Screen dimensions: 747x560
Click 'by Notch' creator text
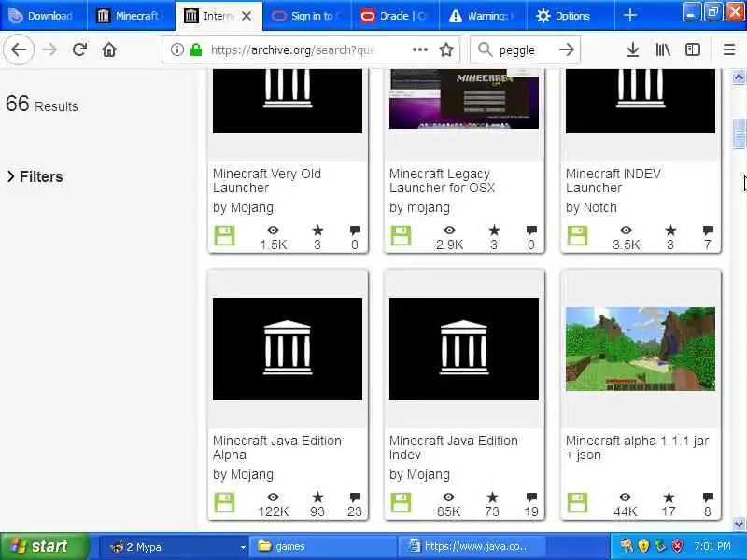point(591,207)
